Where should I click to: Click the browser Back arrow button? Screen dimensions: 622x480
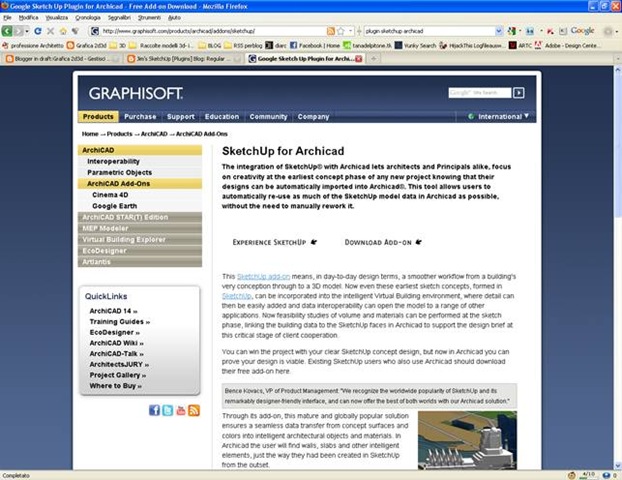[x=7, y=31]
